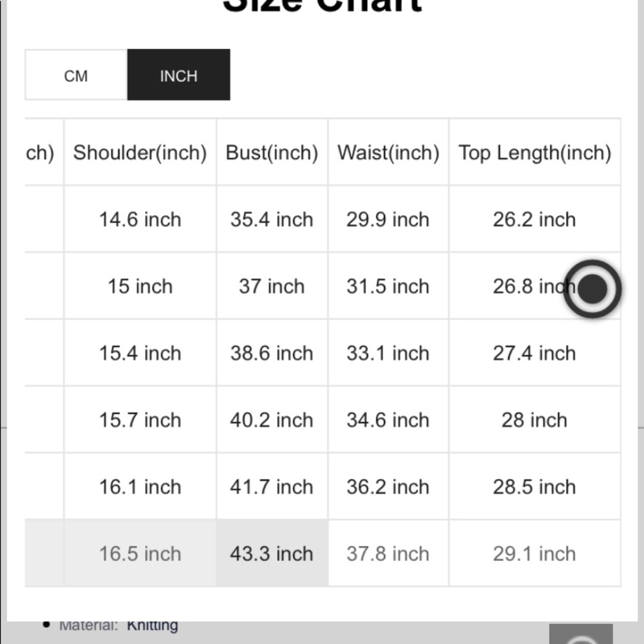Switch size chart to CM units
Viewport: 644px width, 644px height.
coord(76,75)
